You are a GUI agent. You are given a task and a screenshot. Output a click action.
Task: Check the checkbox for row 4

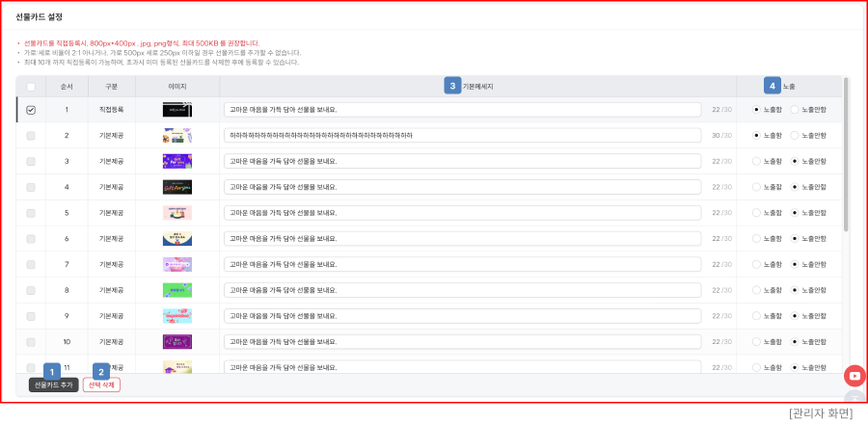tap(31, 187)
